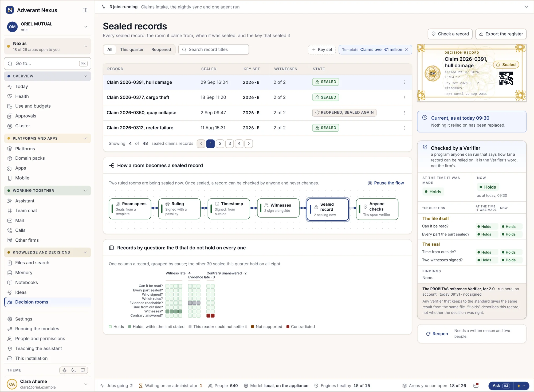Click the Adverant Nexus logo icon
This screenshot has width=534, height=392.
pos(10,10)
